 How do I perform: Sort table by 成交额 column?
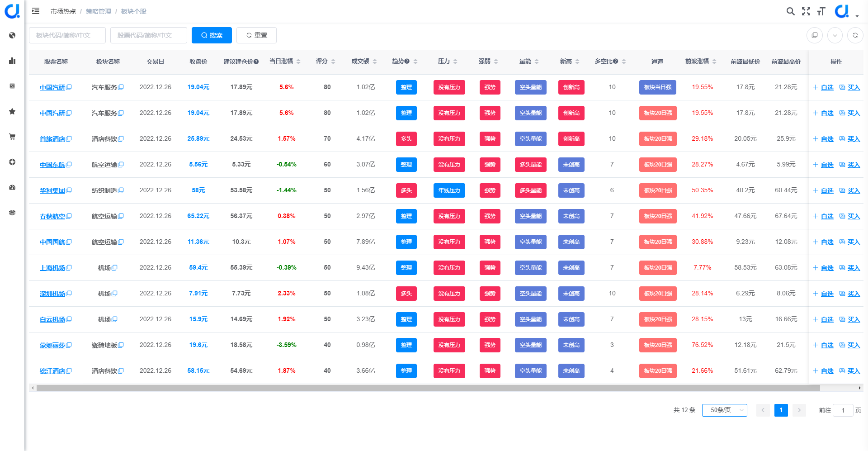[x=375, y=62]
